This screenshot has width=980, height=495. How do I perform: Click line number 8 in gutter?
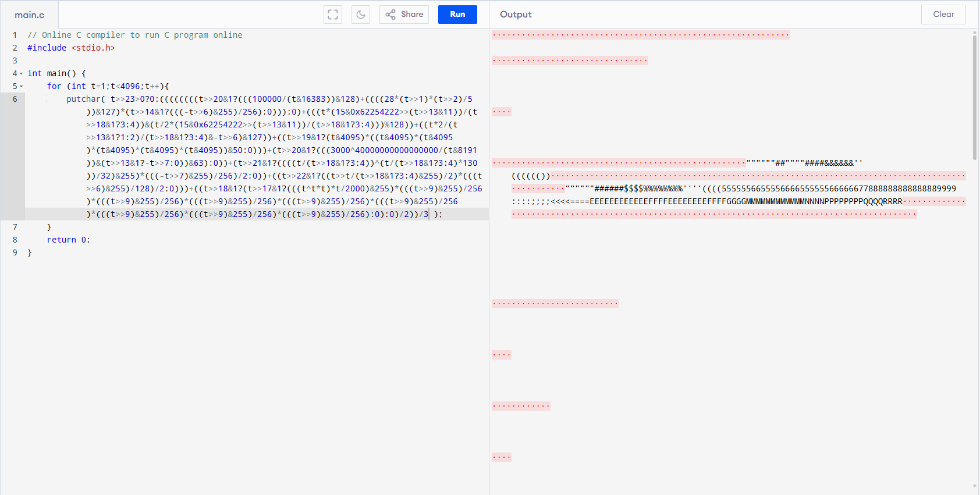[15, 240]
